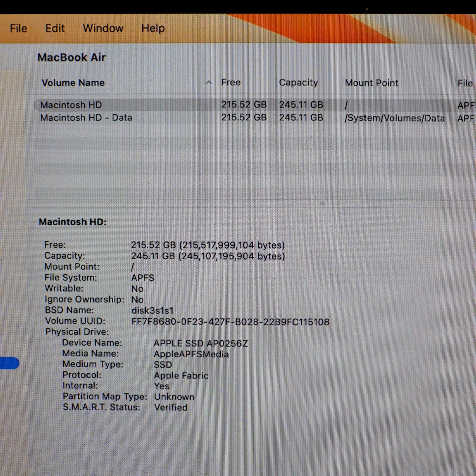Image resolution: width=476 pixels, height=476 pixels.
Task: Open the Edit menu
Action: pyautogui.click(x=55, y=28)
